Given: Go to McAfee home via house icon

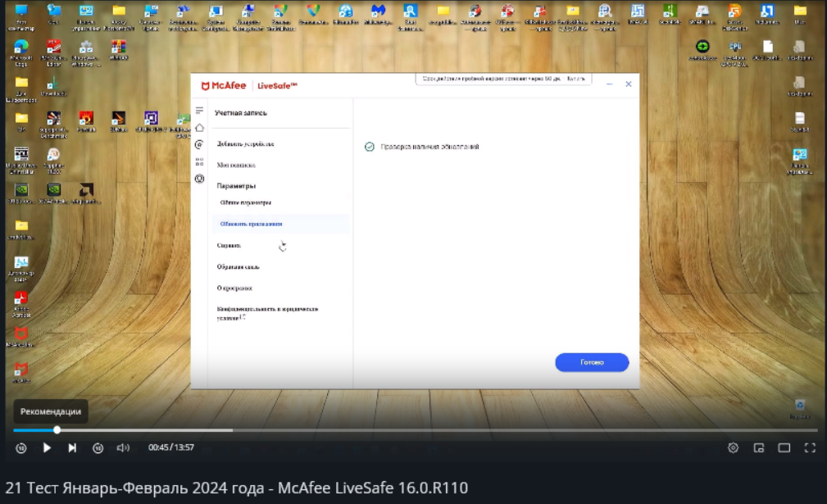Looking at the screenshot, I should tap(199, 128).
